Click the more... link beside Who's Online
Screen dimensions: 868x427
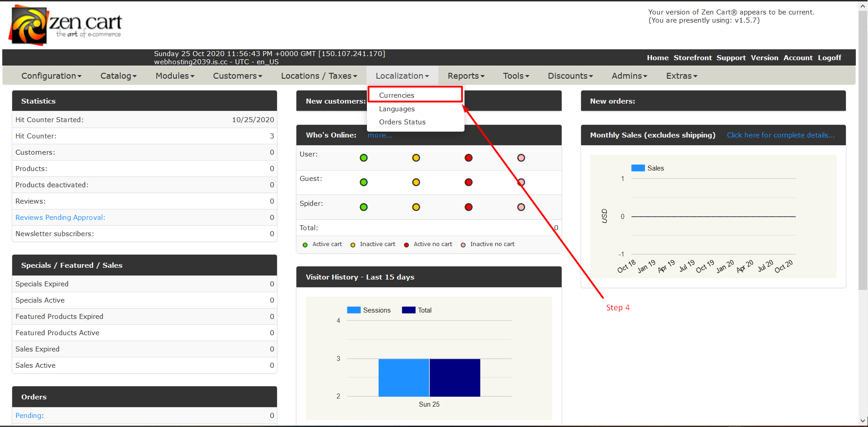pos(380,135)
